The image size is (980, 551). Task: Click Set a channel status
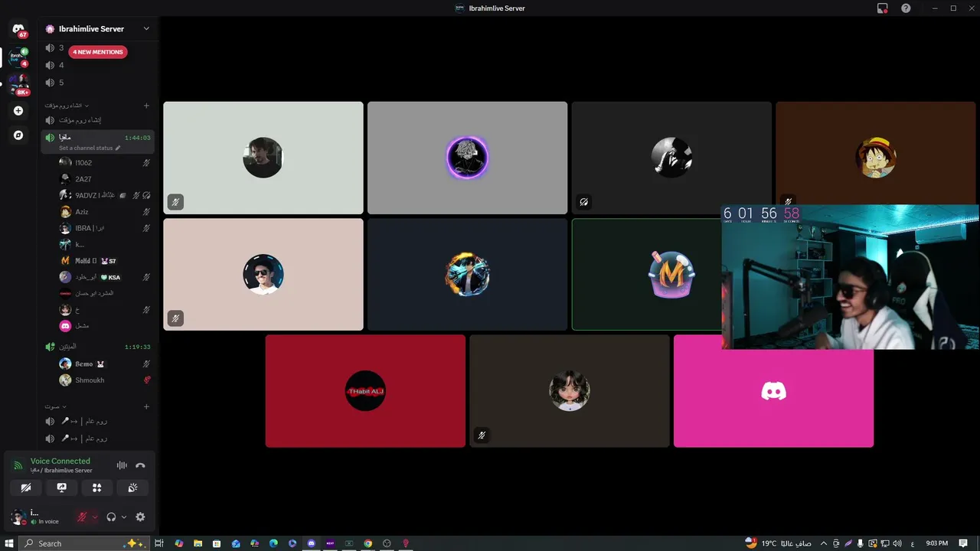coord(86,148)
